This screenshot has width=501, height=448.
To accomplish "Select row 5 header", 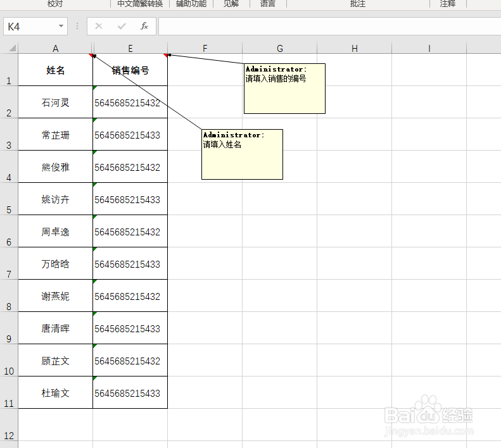I will click(9, 199).
